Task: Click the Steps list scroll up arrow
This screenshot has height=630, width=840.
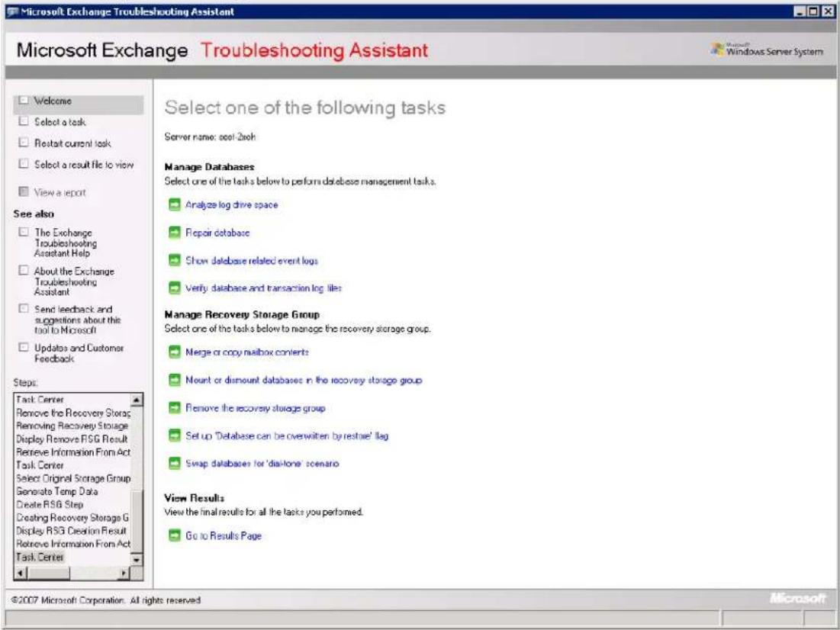Action: 137,400
